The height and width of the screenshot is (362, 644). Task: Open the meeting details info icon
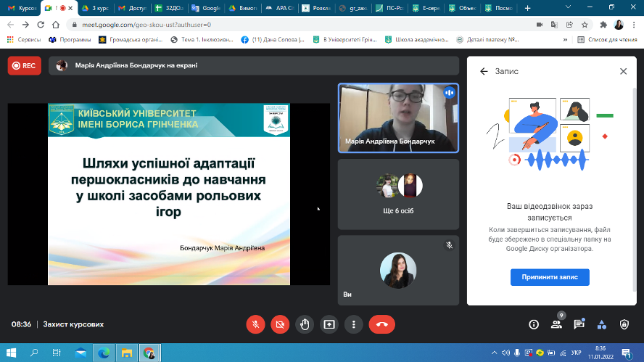534,324
